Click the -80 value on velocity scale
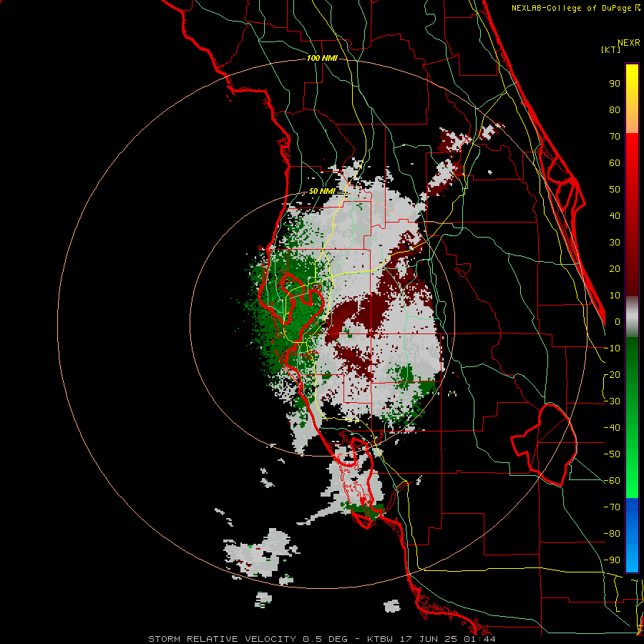 tap(612, 534)
